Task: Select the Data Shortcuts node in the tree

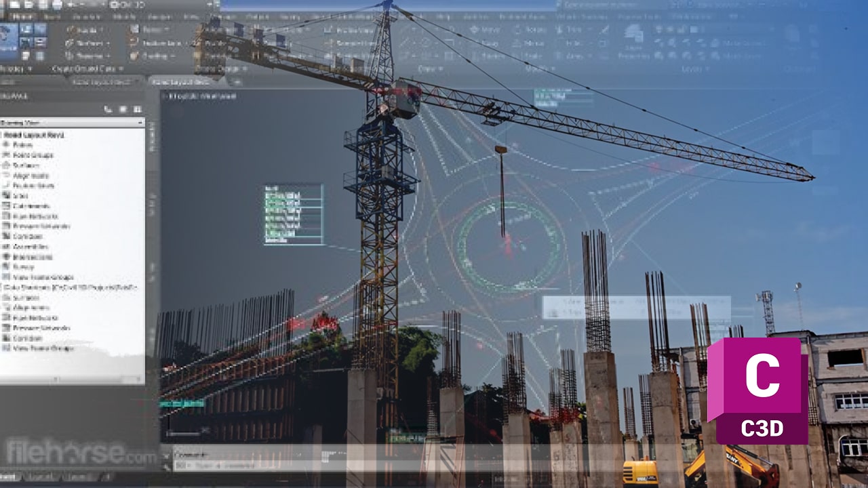Action: point(71,287)
